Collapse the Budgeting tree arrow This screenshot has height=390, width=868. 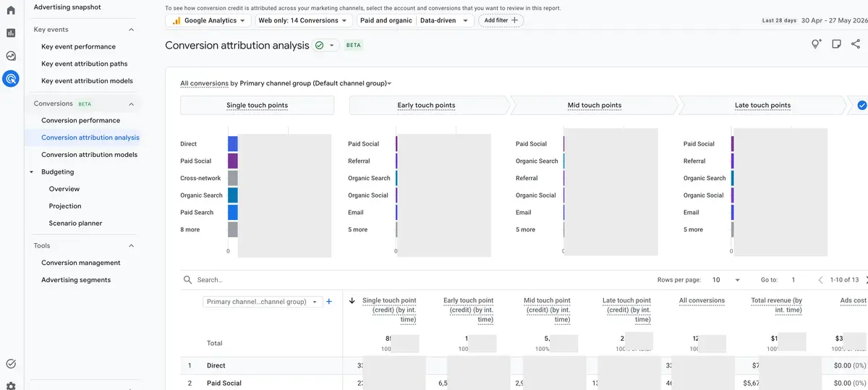pyautogui.click(x=32, y=172)
